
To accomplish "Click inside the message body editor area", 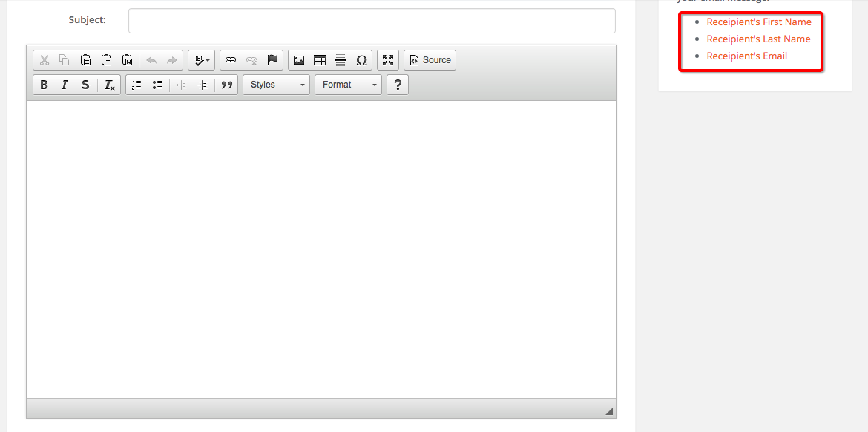I will click(x=321, y=249).
